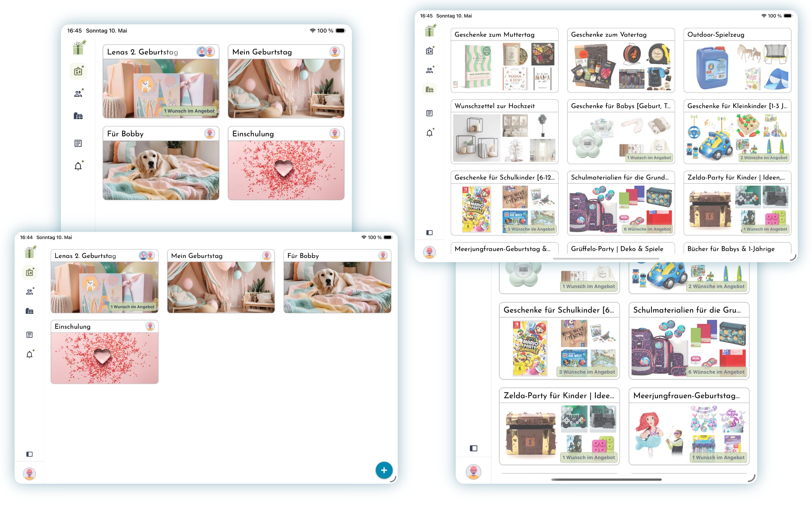Tap gift logo in bottom-left tablet sidebar

point(30,252)
